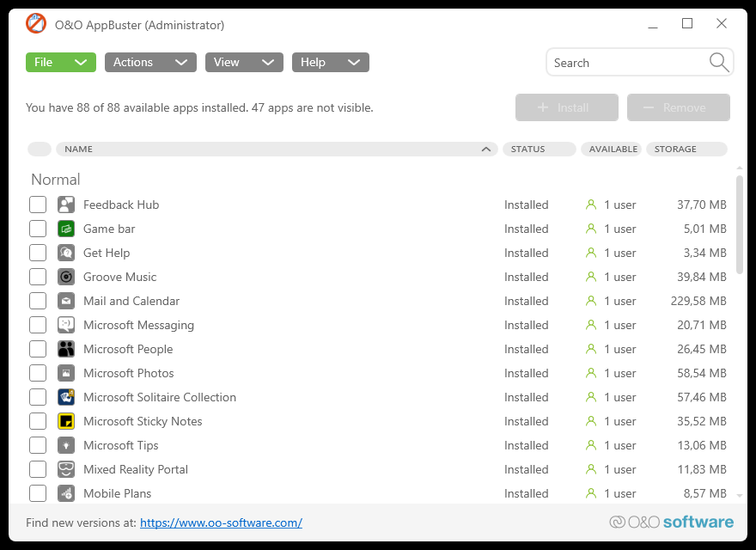The image size is (756, 550).
Task: Open the File dropdown menu
Action: 61,62
